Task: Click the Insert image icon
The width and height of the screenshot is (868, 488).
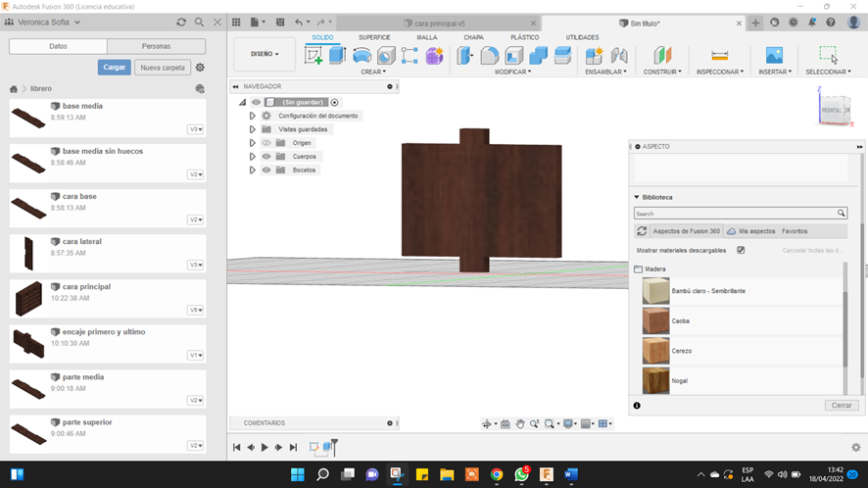Action: [774, 56]
